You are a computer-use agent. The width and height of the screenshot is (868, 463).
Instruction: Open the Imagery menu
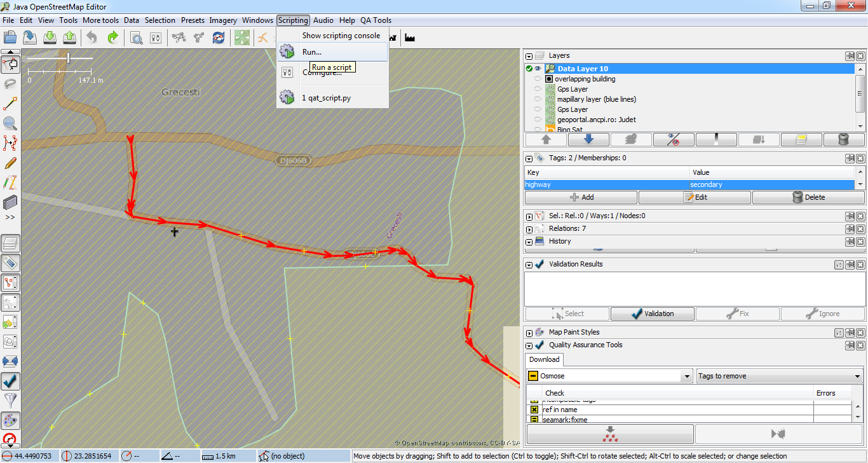click(x=223, y=20)
